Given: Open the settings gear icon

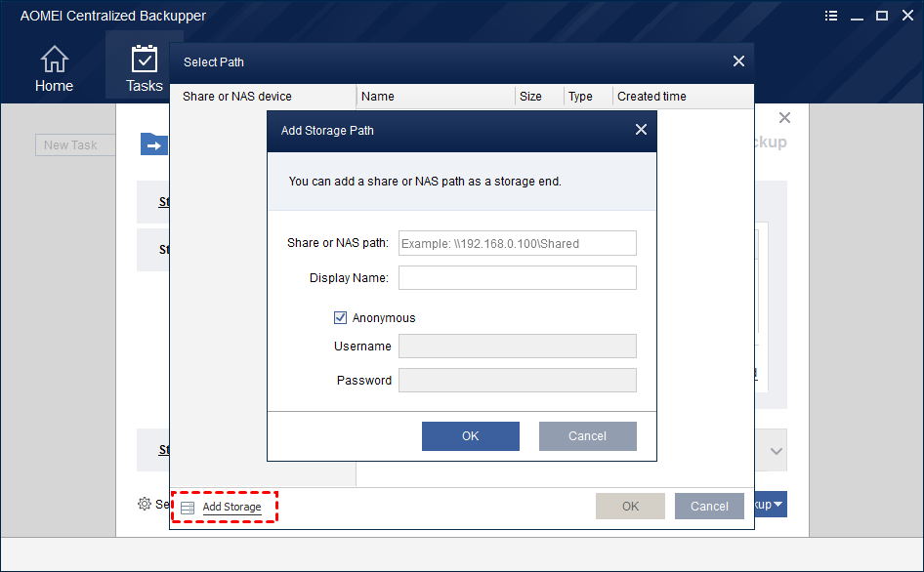Looking at the screenshot, I should 145,504.
